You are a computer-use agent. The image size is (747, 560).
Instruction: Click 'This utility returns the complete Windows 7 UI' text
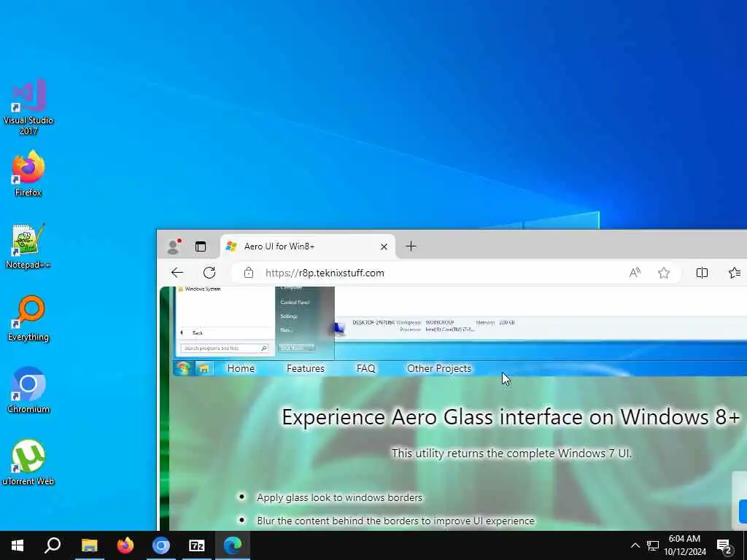point(511,453)
